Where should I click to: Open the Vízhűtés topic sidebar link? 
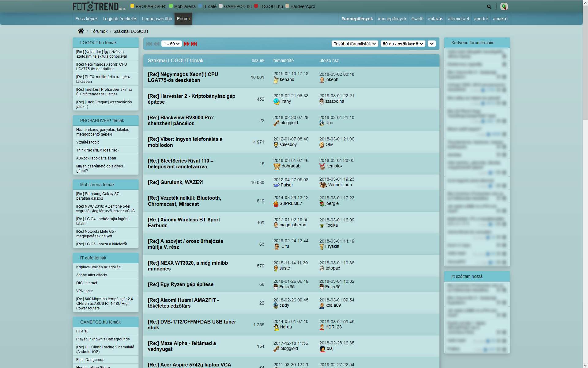(x=88, y=142)
